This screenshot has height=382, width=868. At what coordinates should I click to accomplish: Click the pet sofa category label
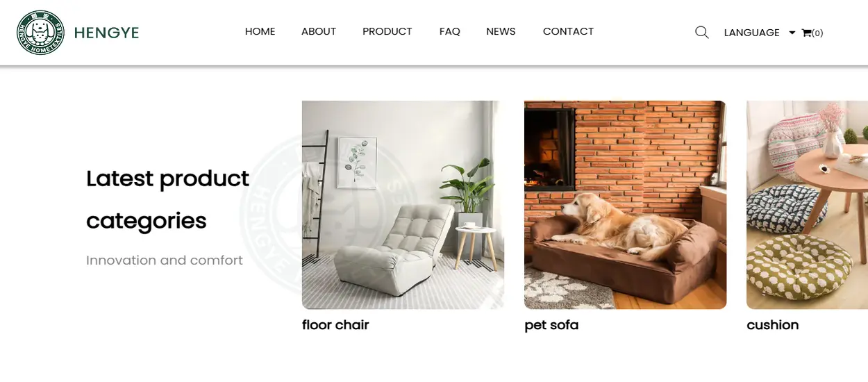(x=551, y=325)
